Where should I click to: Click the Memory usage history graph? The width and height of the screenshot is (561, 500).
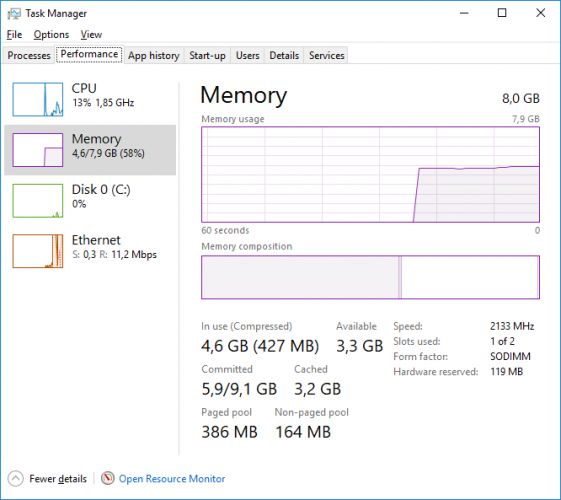(370, 175)
